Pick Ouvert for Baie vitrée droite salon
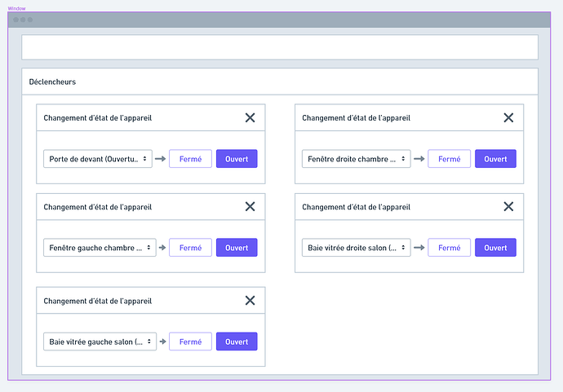563x392 pixels. coord(495,248)
